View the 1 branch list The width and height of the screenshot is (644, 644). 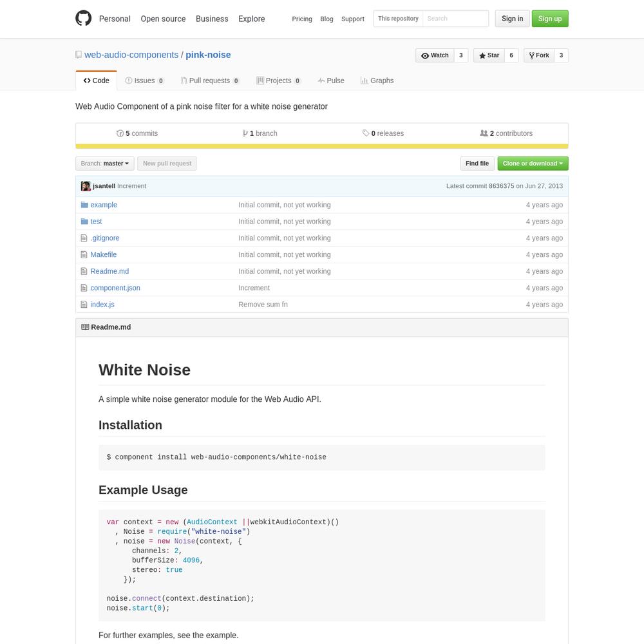[260, 133]
